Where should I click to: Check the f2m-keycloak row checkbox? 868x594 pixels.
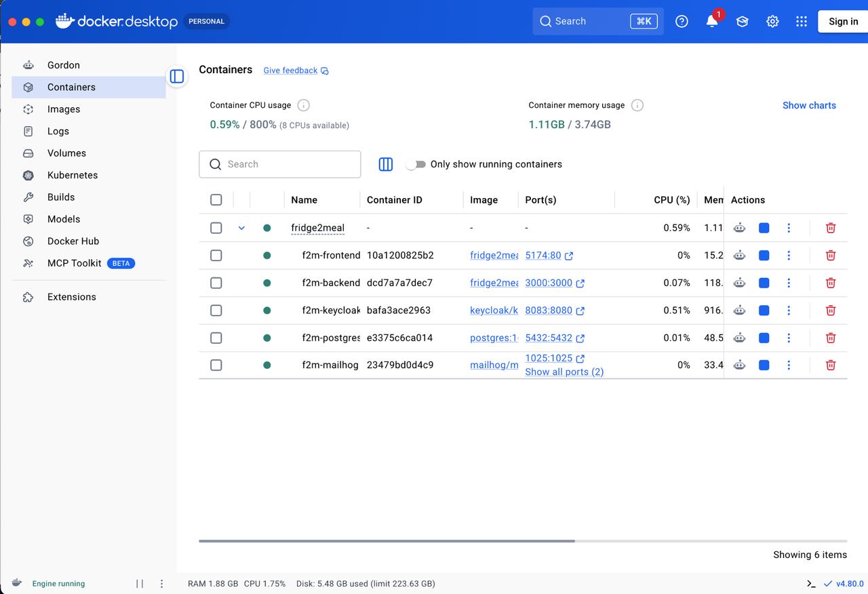(216, 311)
